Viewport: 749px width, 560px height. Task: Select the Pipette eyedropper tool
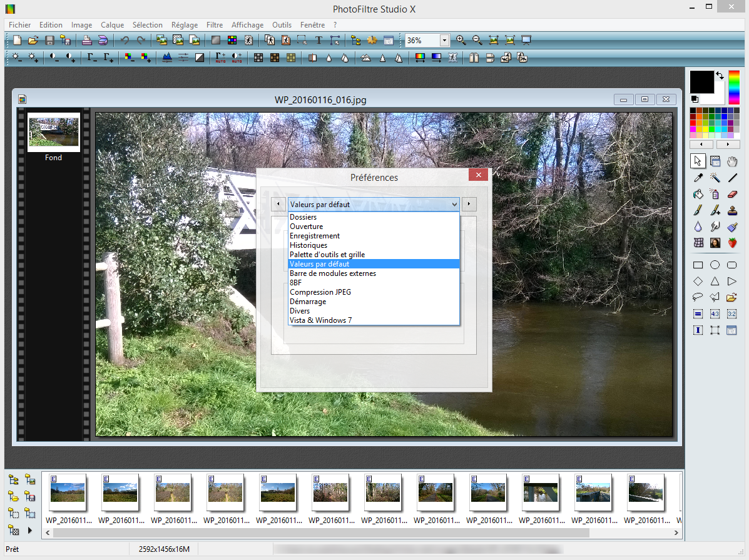(698, 178)
